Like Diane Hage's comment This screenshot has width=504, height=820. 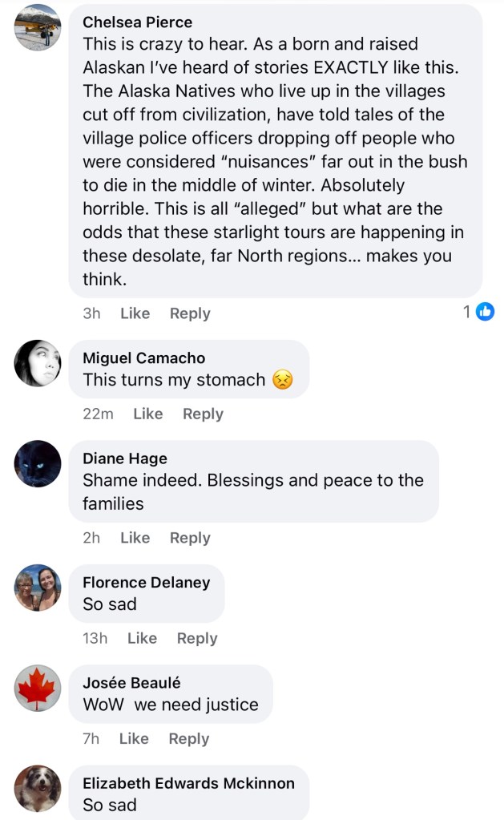click(x=135, y=538)
